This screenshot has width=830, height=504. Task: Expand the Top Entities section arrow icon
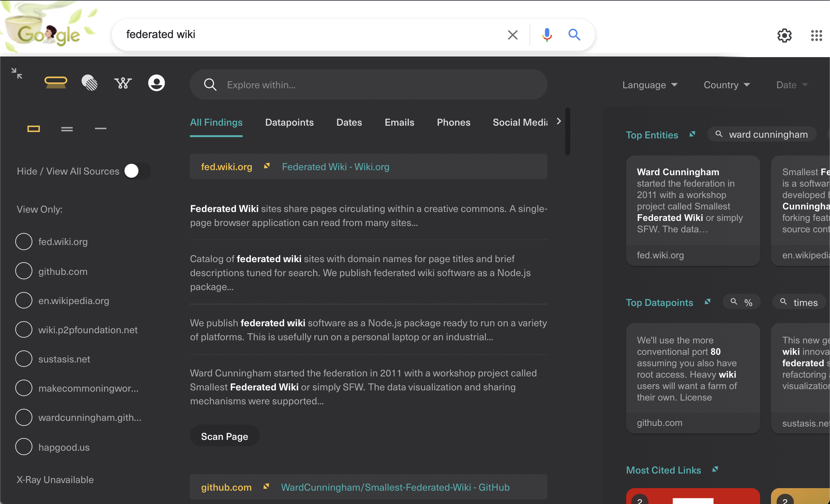(692, 134)
